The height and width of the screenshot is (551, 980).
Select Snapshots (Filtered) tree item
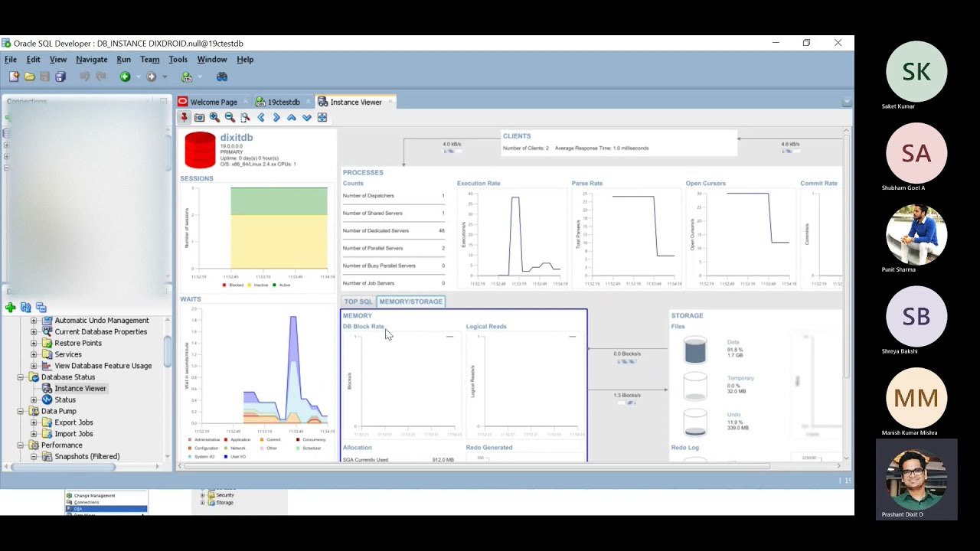(x=87, y=457)
